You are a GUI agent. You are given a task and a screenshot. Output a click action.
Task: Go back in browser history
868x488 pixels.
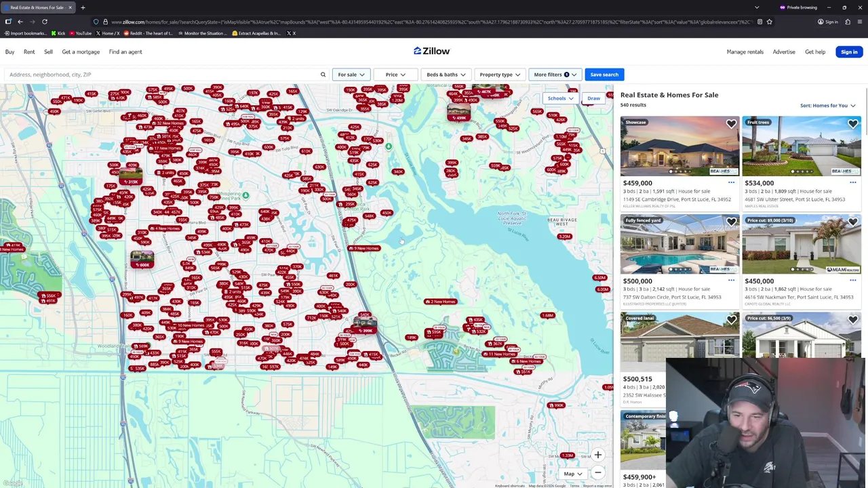20,22
